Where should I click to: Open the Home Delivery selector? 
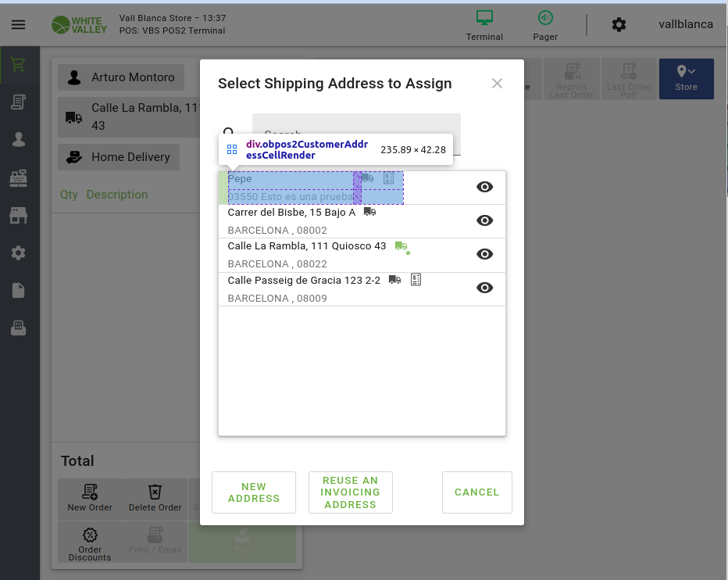tap(119, 157)
